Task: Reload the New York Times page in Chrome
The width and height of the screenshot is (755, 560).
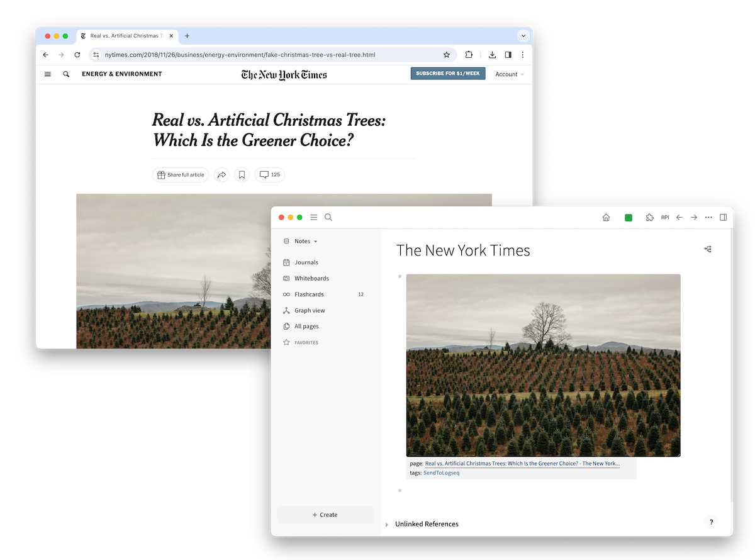Action: 77,55
